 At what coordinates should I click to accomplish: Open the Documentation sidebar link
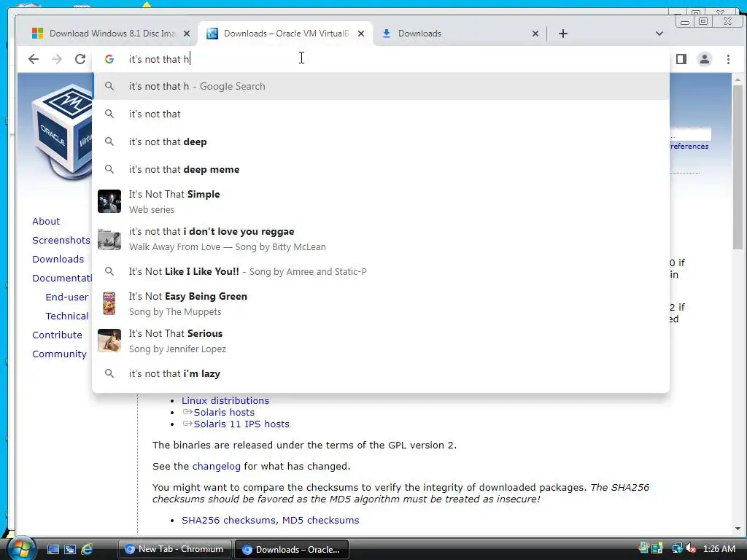tap(62, 278)
